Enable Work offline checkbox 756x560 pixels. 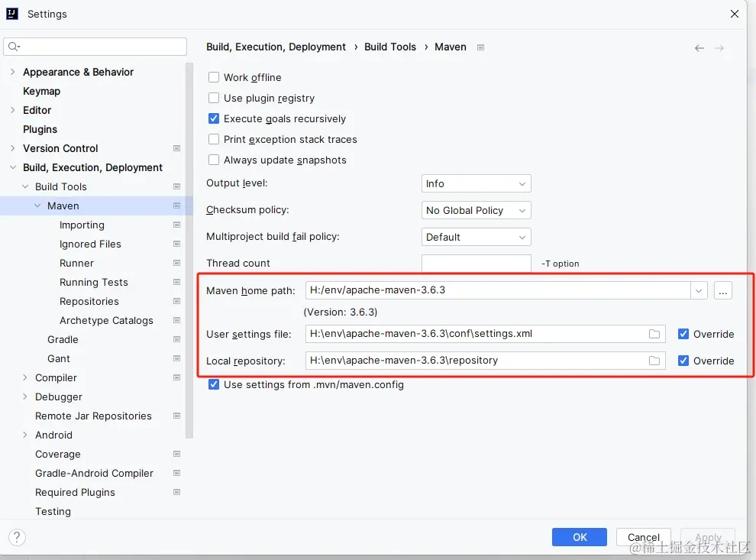tap(214, 77)
